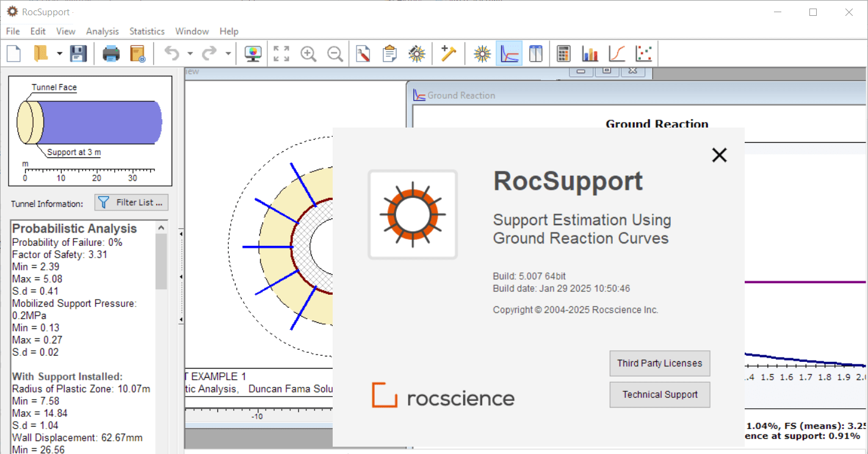Click the RocSupport logo in about dialog
This screenshot has height=454, width=868.
(413, 214)
